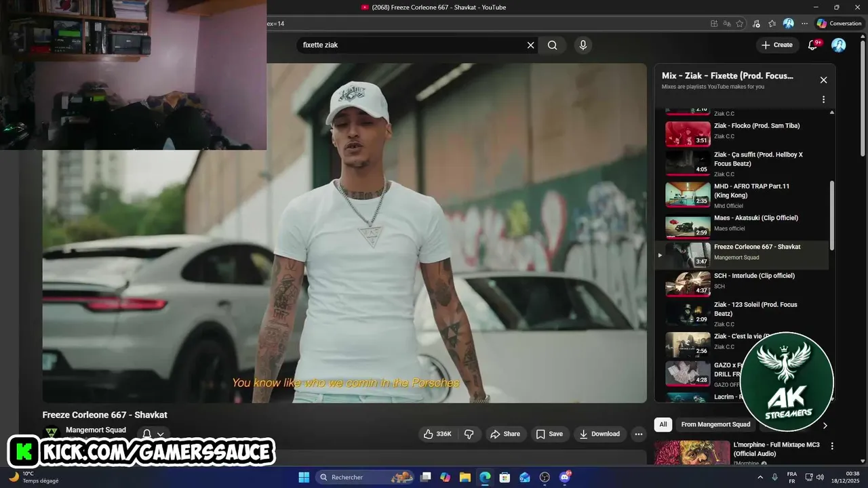The height and width of the screenshot is (488, 868).
Task: Switch to Microsoft Edge in the taskbar
Action: 485,477
